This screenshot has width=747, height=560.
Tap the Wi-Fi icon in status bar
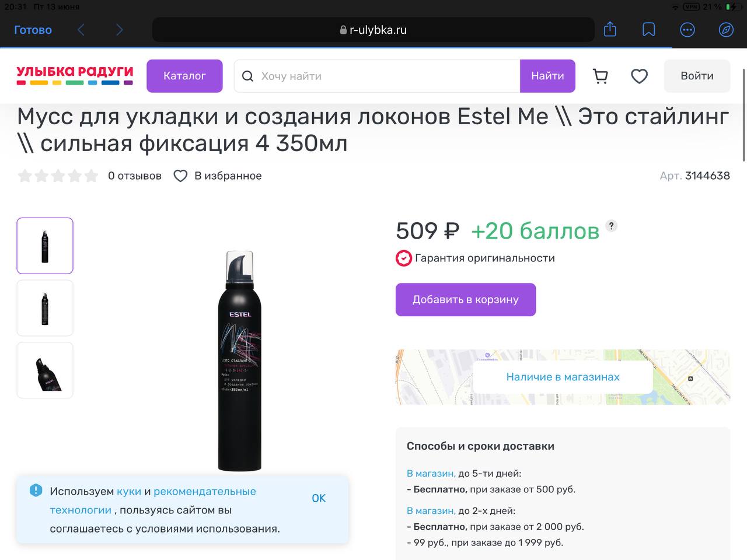pos(676,7)
